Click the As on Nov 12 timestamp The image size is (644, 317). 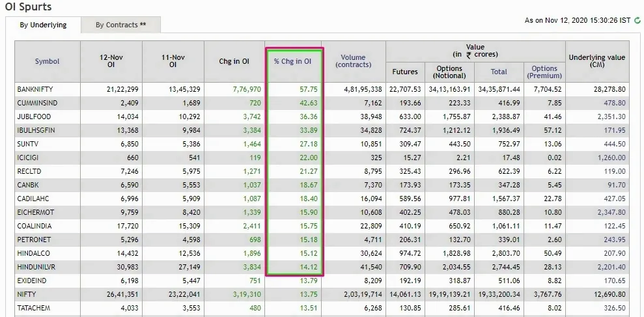[578, 20]
